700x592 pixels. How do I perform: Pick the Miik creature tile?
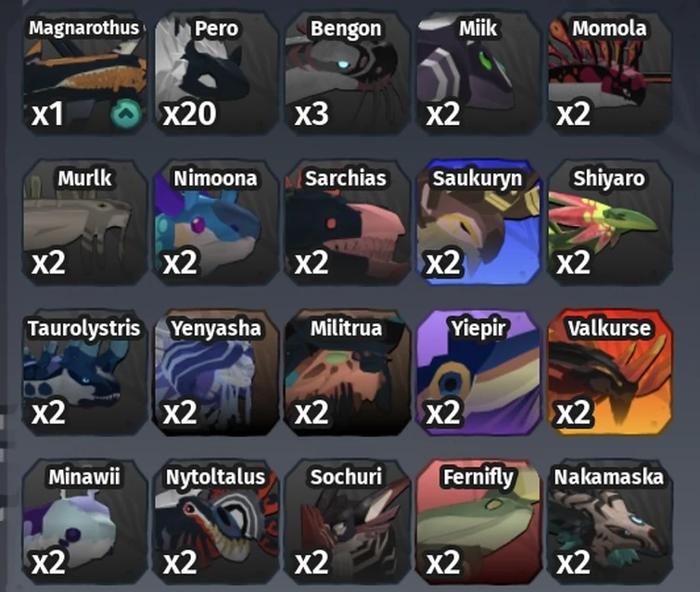[478, 73]
